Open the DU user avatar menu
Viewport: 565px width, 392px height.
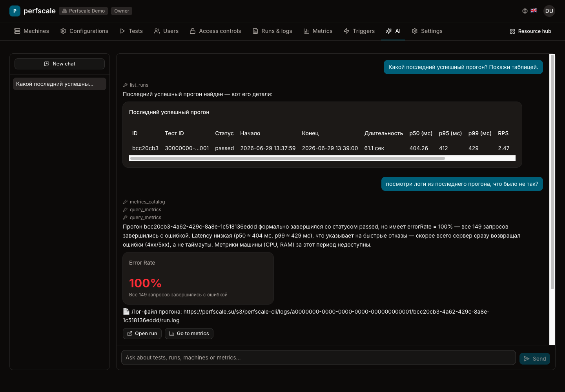pyautogui.click(x=549, y=11)
